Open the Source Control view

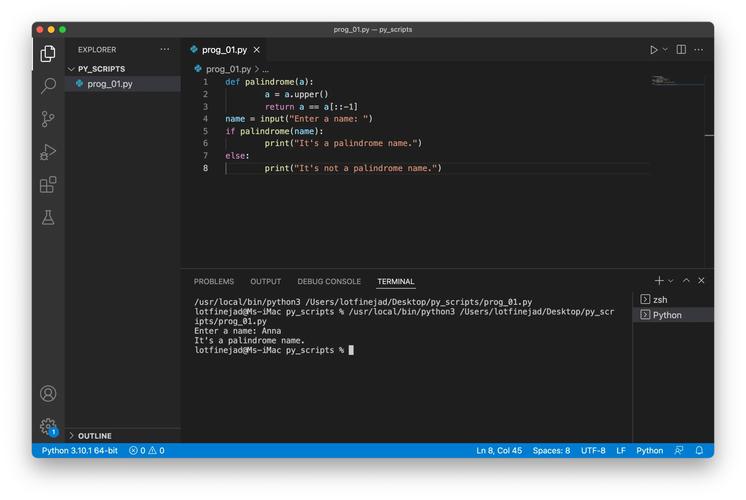click(48, 119)
